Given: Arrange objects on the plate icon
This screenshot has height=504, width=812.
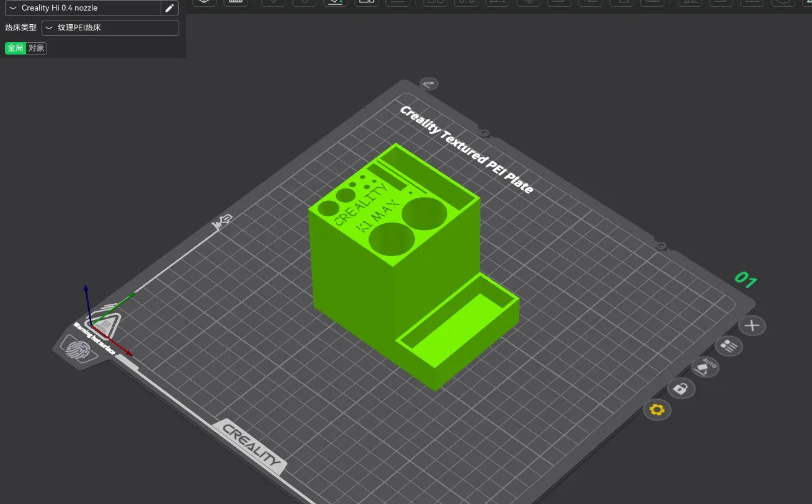Looking at the screenshot, I should pyautogui.click(x=729, y=347).
